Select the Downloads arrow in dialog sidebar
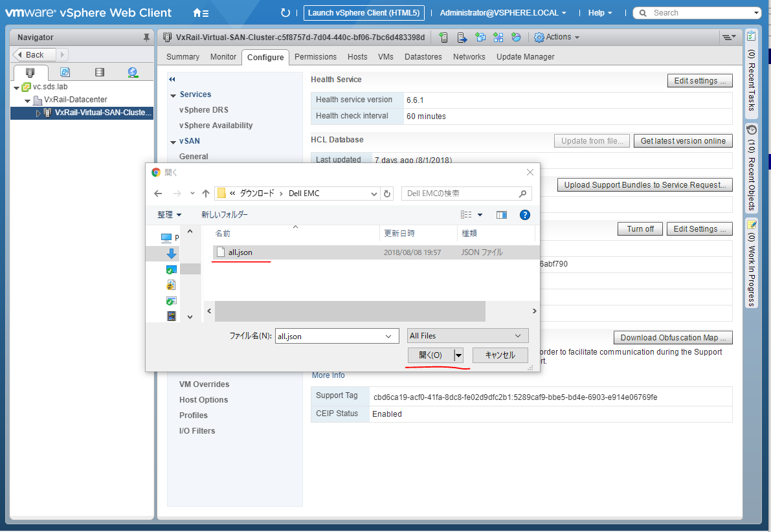 pos(172,254)
